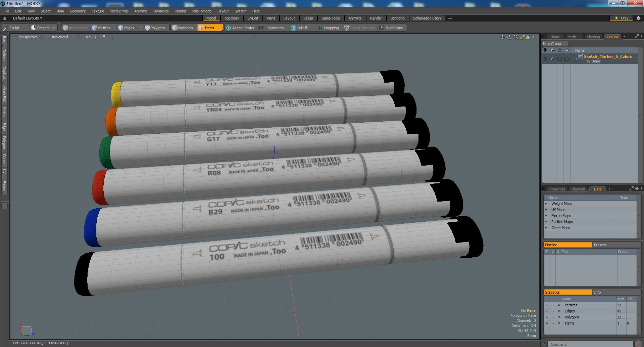Image resolution: width=644 pixels, height=347 pixels.
Task: Click the New Group button
Action: click(x=555, y=44)
